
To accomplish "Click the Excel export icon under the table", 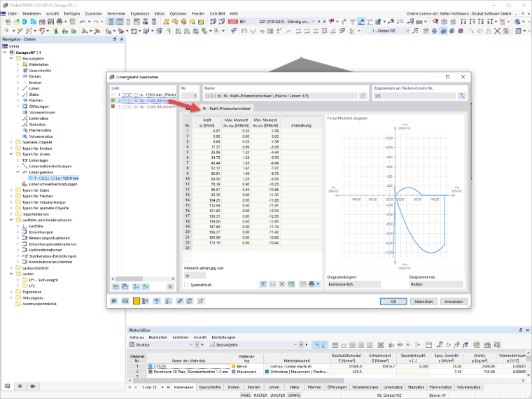I will (291, 284).
